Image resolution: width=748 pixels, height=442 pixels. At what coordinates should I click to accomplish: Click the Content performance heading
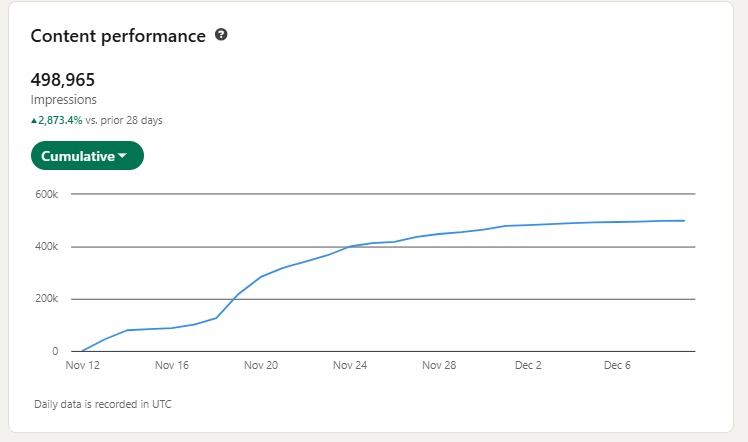[118, 35]
